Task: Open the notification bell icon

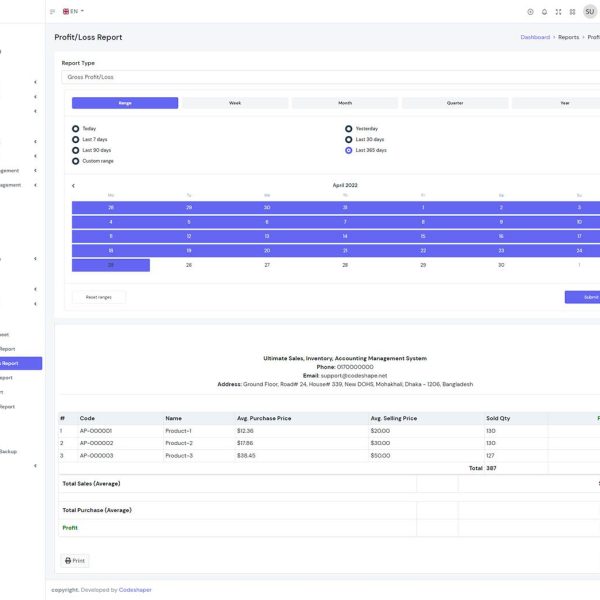Action: (x=544, y=12)
